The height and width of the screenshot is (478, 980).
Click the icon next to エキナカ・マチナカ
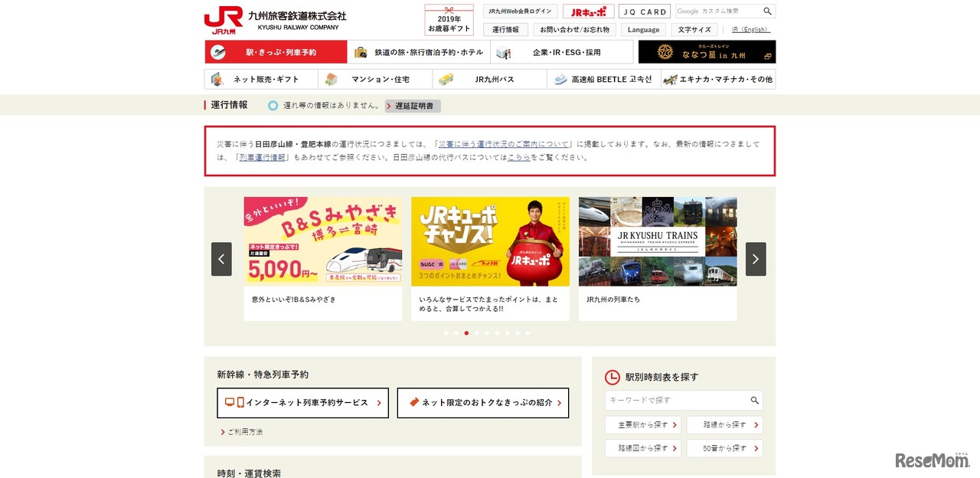click(670, 79)
